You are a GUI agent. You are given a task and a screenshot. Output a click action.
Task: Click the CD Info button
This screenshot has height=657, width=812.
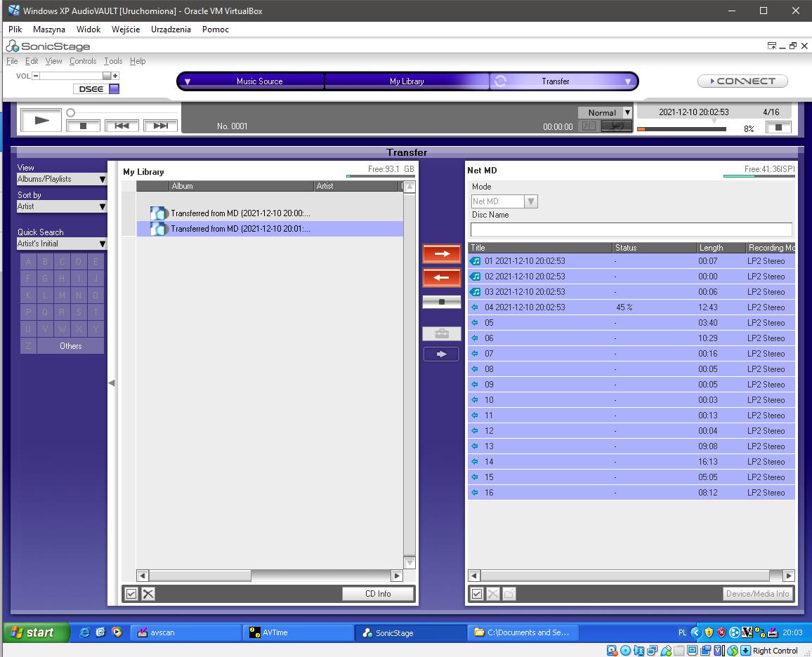click(378, 594)
